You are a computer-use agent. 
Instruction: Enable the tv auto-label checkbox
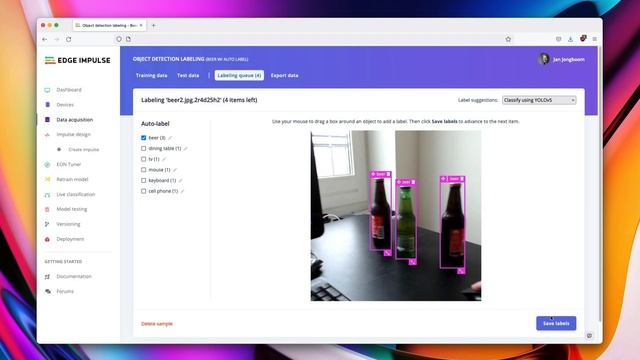click(x=143, y=159)
